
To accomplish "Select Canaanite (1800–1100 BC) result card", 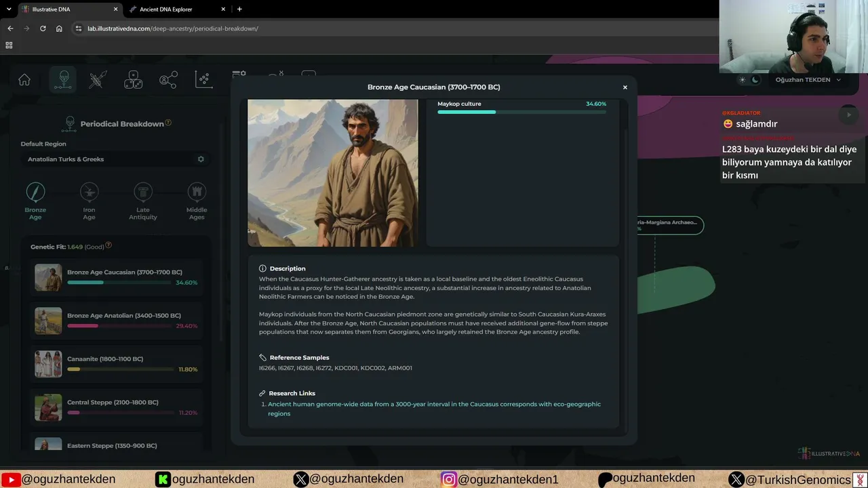I will point(116,364).
